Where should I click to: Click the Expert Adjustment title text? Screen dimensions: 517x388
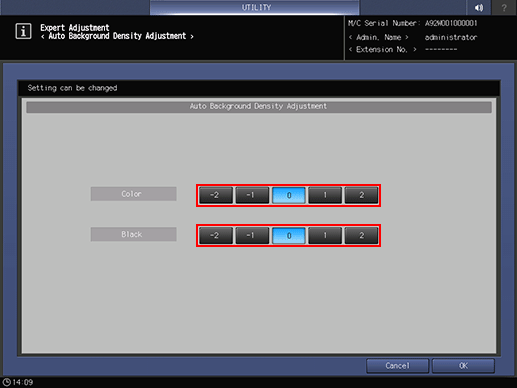point(75,27)
